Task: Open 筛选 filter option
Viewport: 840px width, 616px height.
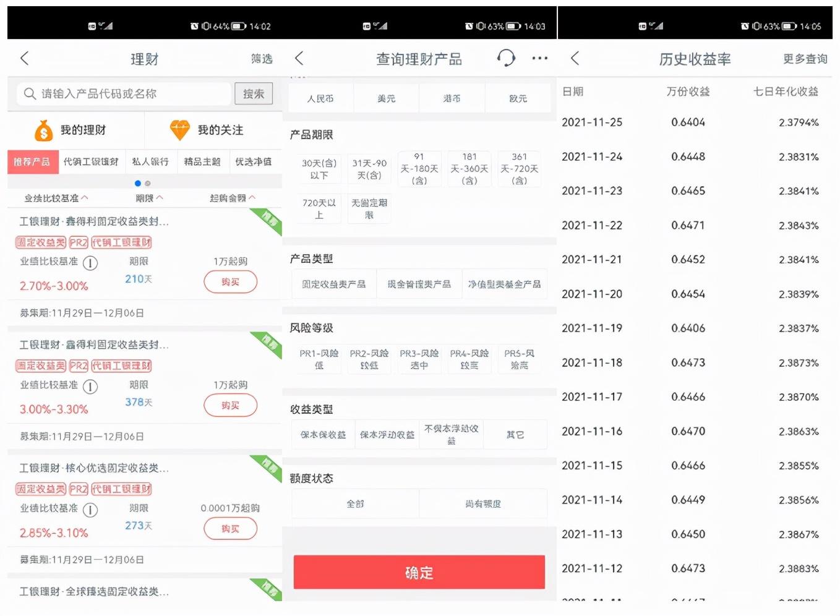Action: pyautogui.click(x=262, y=59)
